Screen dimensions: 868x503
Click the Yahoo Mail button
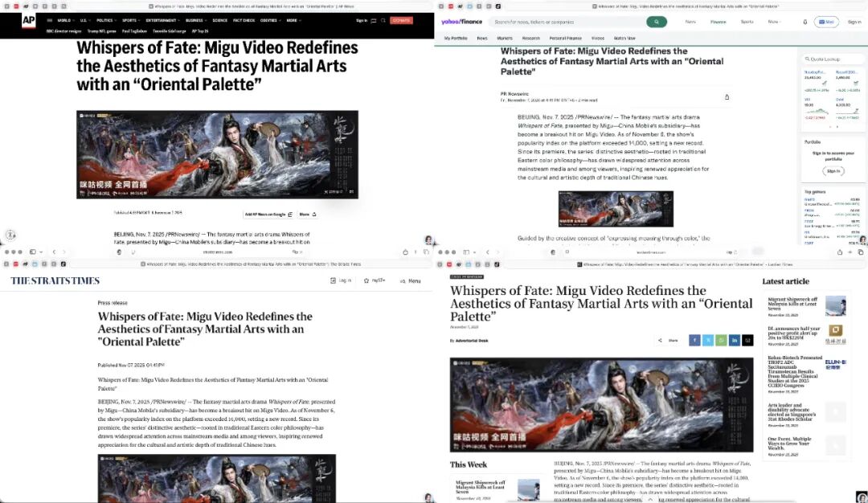[x=826, y=22]
